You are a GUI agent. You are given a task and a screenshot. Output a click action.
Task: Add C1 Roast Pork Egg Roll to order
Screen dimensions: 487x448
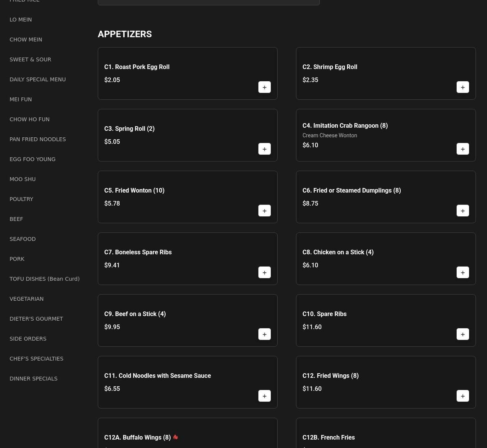click(x=265, y=87)
